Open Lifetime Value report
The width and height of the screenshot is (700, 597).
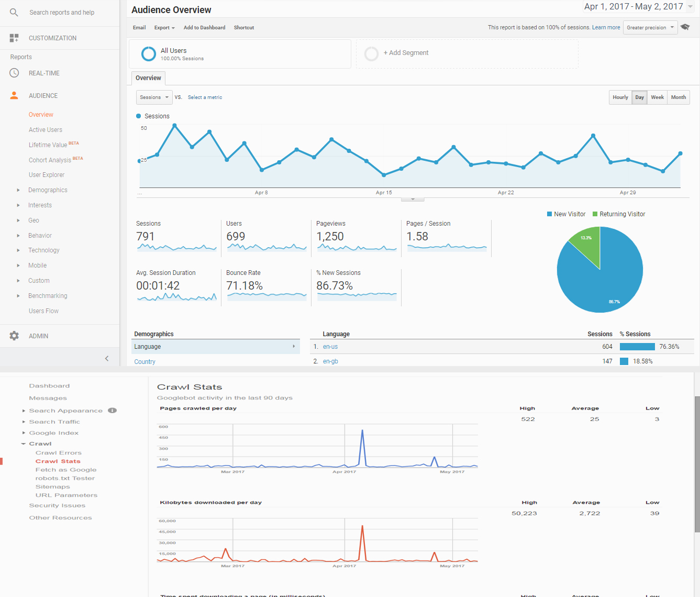point(48,145)
